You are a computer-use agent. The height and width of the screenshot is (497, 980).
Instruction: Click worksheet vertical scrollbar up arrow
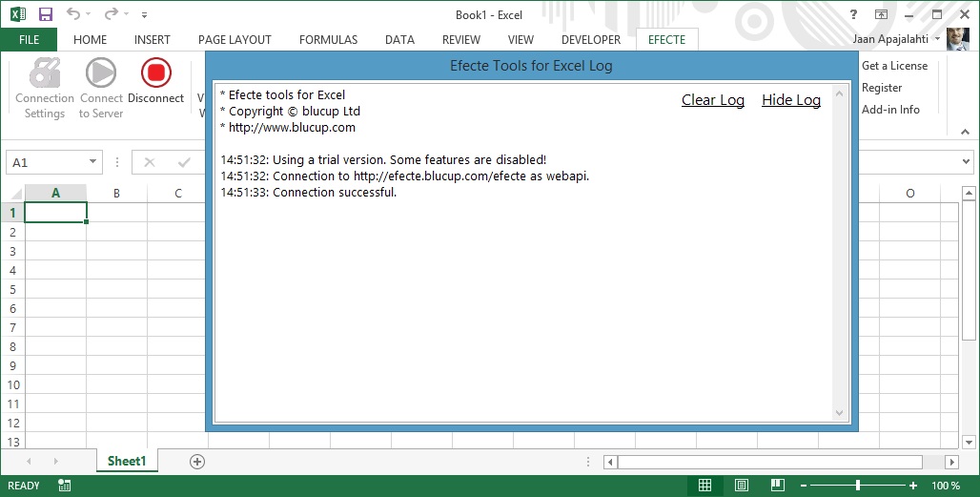pyautogui.click(x=969, y=194)
